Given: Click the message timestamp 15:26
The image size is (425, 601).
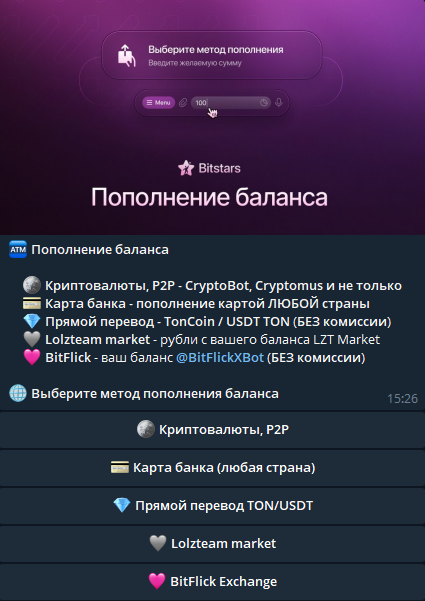Looking at the screenshot, I should (x=402, y=399).
